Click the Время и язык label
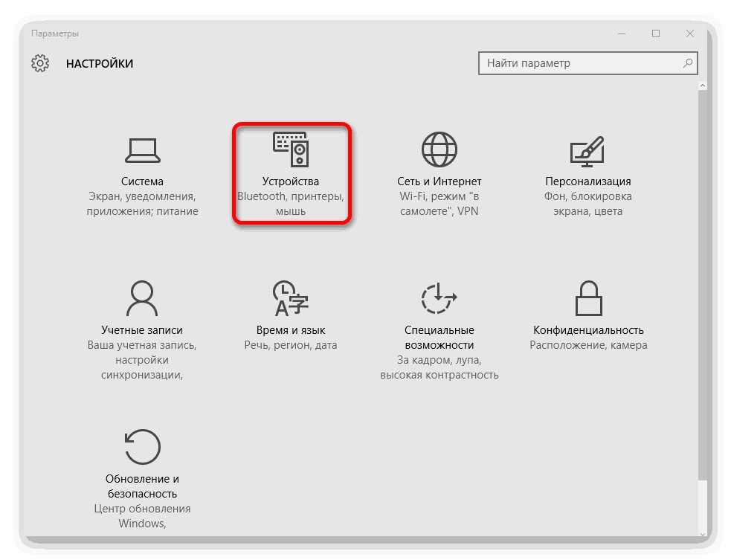The height and width of the screenshot is (560, 731). tap(291, 330)
